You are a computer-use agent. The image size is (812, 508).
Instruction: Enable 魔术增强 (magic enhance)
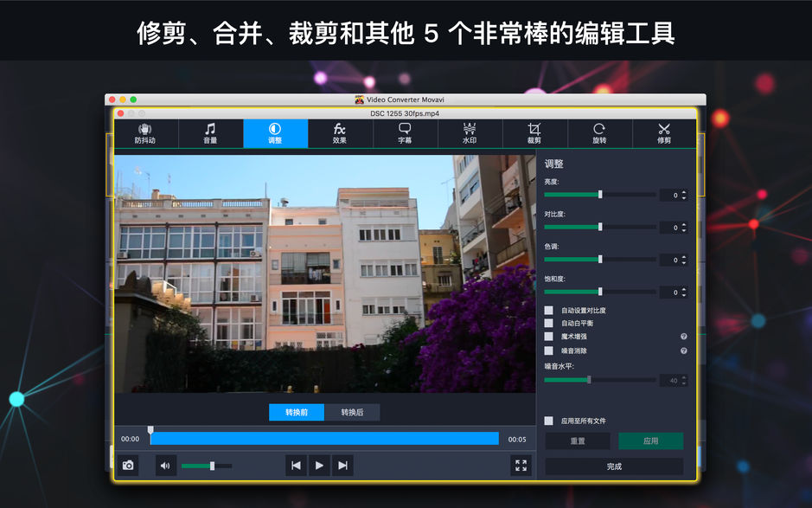(547, 335)
